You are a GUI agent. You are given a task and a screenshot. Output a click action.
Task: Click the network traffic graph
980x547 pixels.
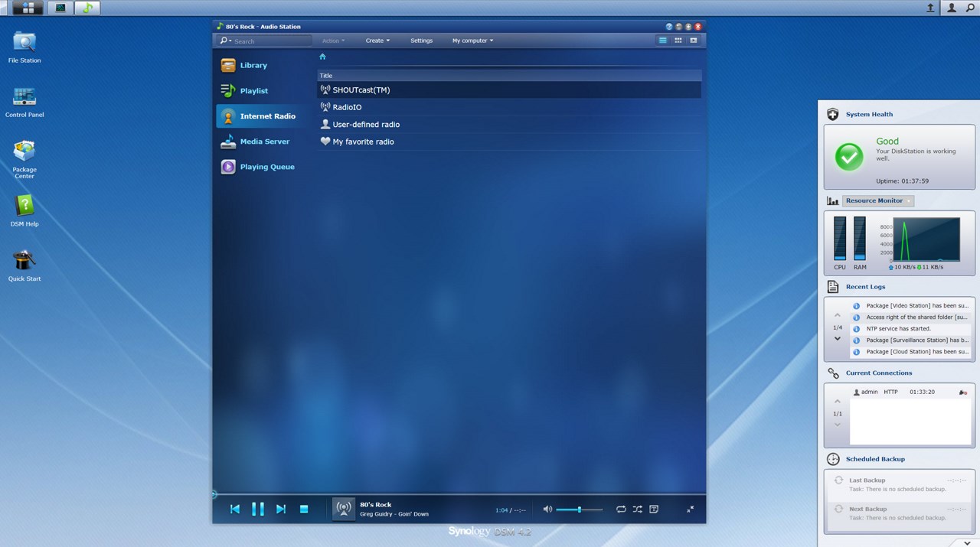[x=926, y=239]
